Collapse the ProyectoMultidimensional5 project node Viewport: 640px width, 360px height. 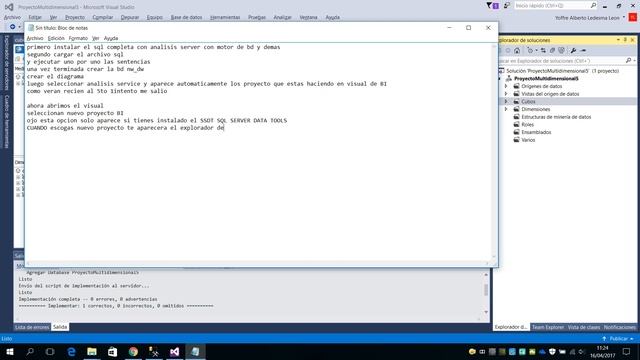coord(500,78)
